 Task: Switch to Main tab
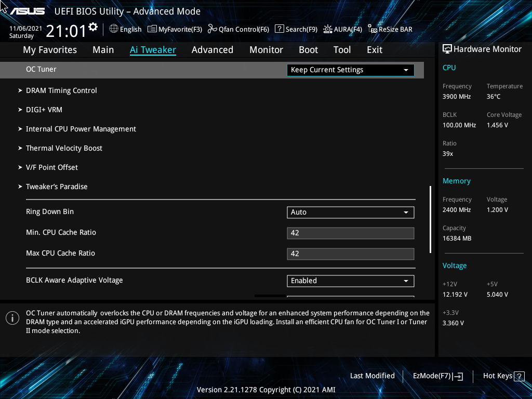[103, 50]
